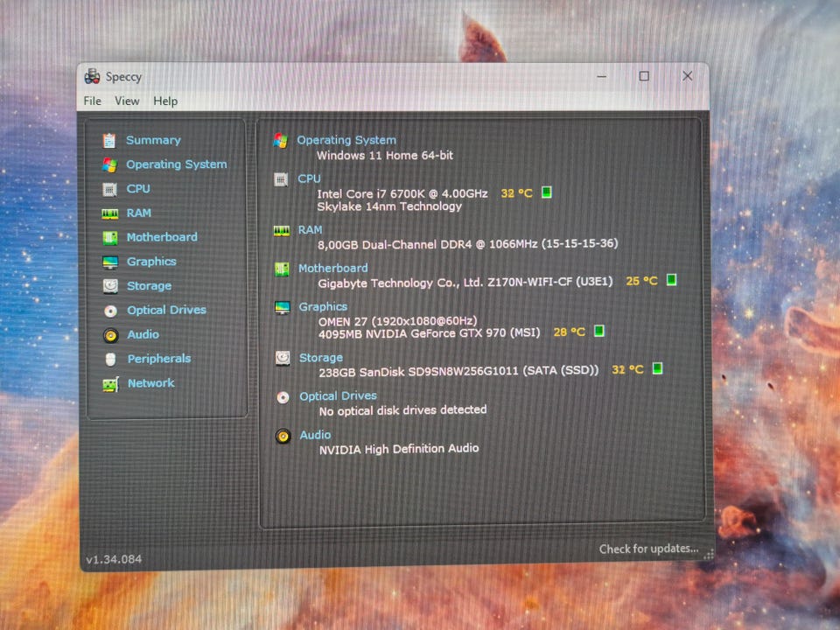Click RAM heading link in summary
Screen dimensions: 840x630
click(310, 230)
